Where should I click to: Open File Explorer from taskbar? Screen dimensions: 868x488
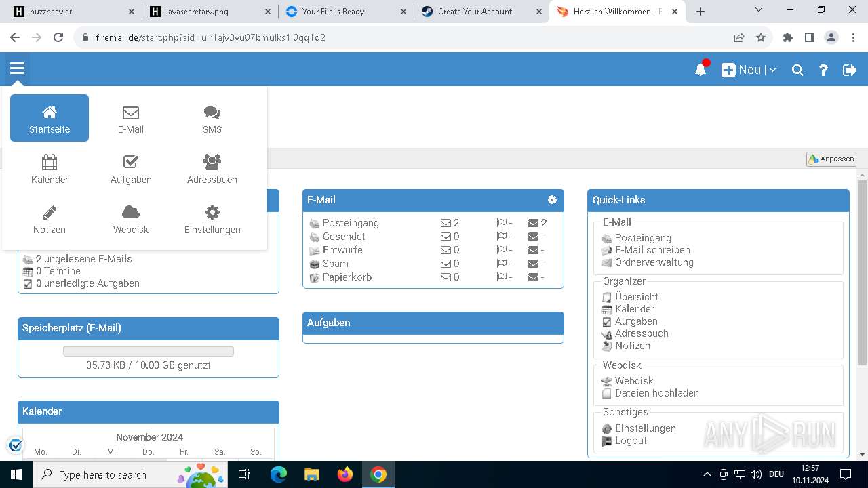point(311,474)
